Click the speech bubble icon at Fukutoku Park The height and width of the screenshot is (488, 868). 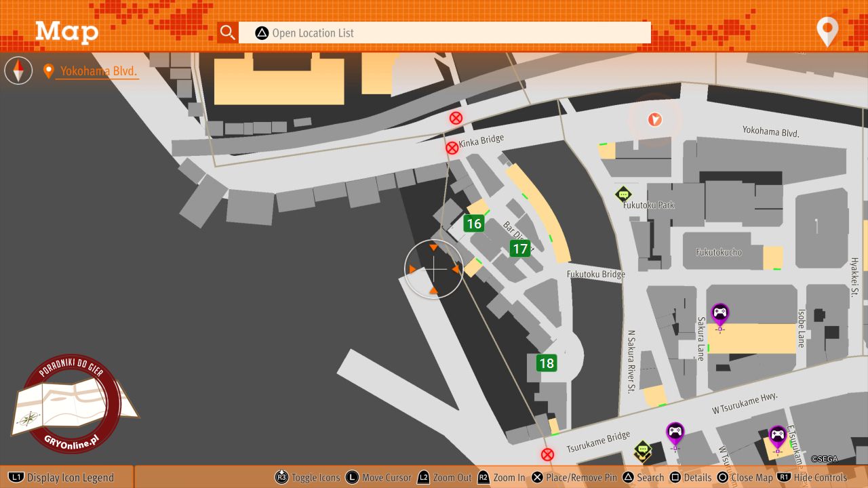coord(623,195)
